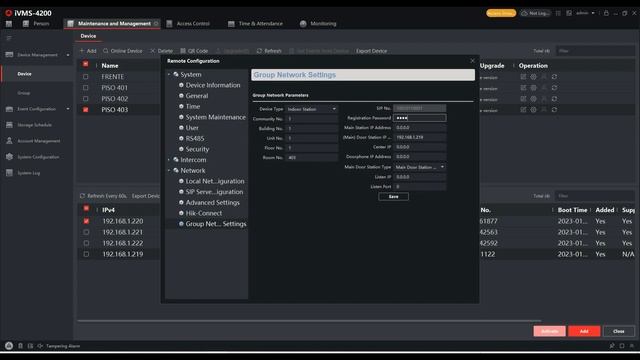
Task: Click the Room No. input field
Action: [x=312, y=158]
